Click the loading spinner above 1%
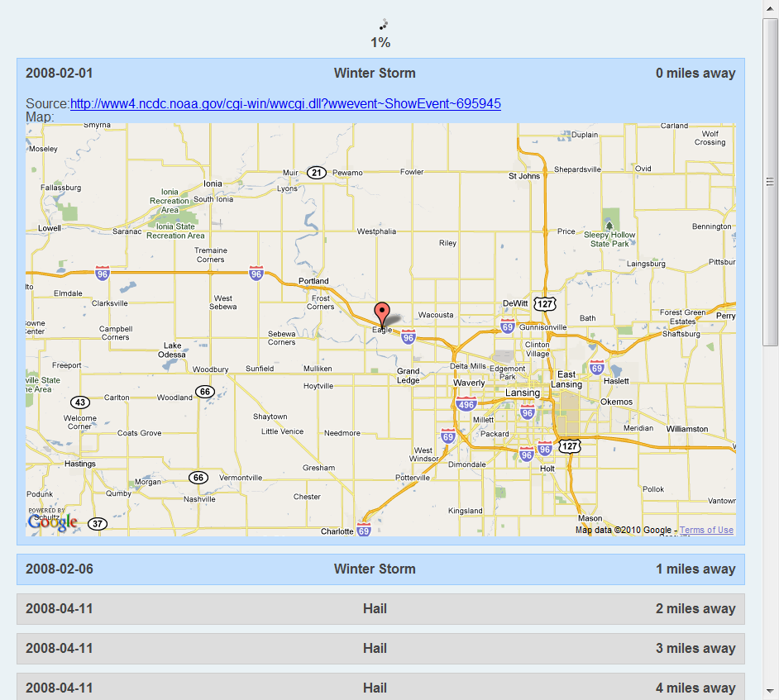The width and height of the screenshot is (779, 700). [383, 25]
